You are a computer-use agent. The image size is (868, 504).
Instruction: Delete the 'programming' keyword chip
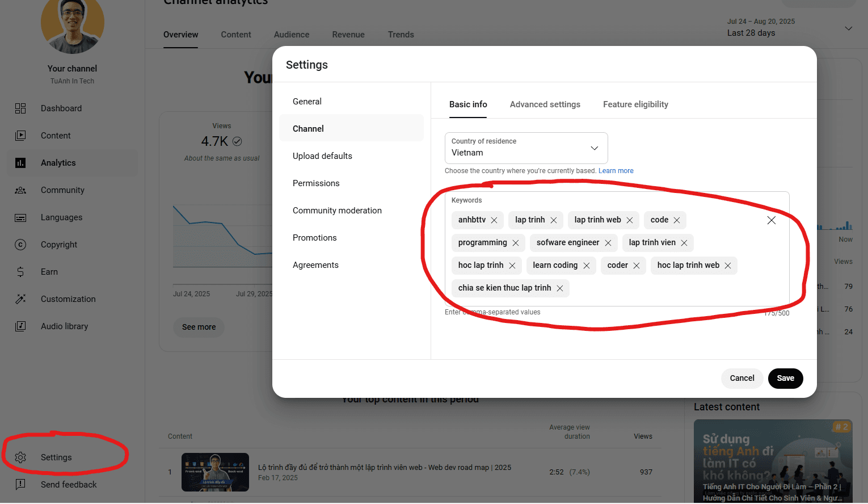[516, 243]
